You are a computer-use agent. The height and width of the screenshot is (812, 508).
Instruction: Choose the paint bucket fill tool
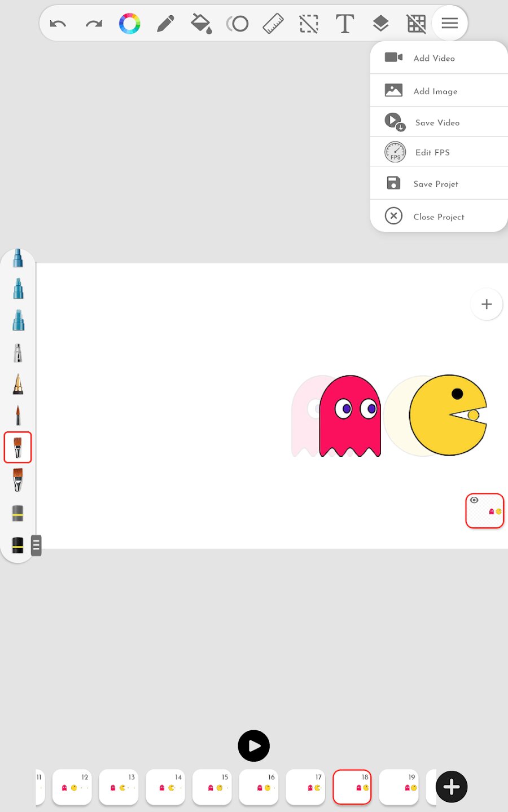tap(201, 24)
